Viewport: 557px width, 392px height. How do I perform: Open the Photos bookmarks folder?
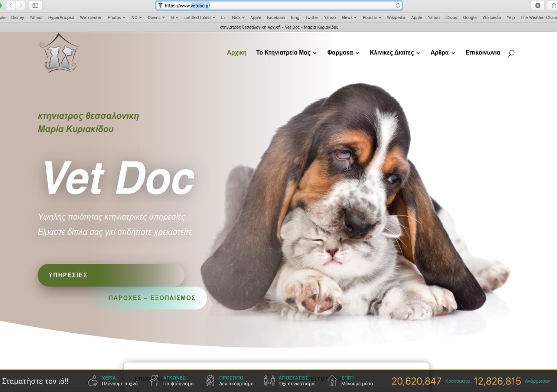pos(116,17)
